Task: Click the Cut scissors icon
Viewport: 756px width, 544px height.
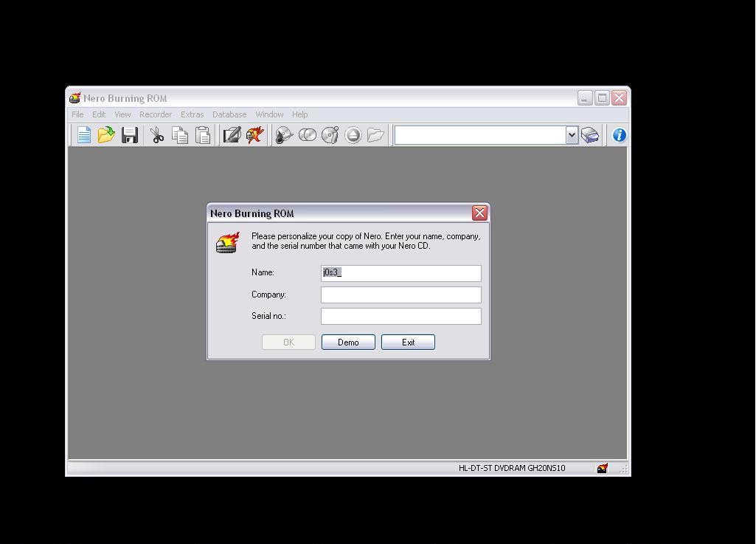Action: click(x=157, y=135)
